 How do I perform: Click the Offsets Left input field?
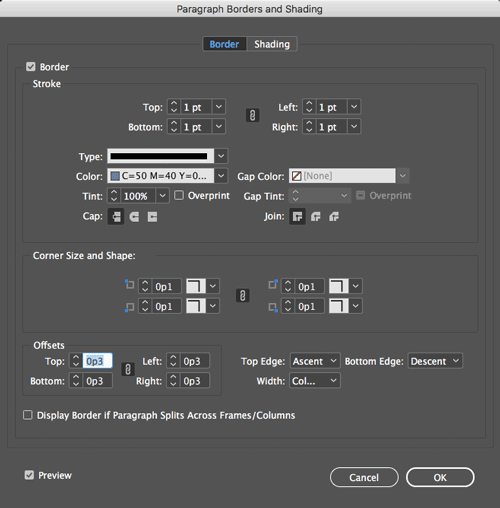pos(195,361)
